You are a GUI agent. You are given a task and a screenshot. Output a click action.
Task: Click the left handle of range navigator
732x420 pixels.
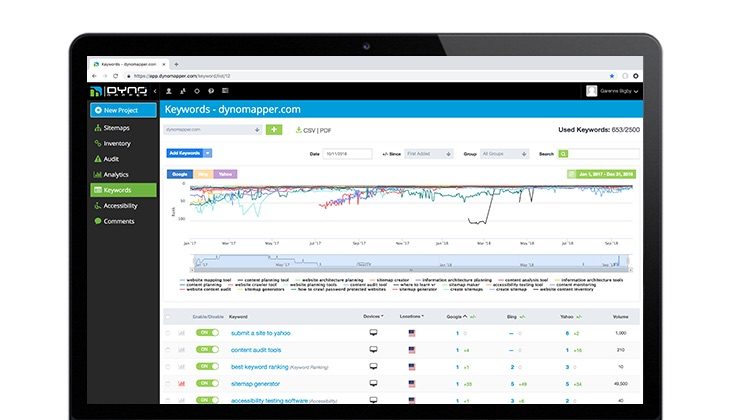[x=194, y=262]
